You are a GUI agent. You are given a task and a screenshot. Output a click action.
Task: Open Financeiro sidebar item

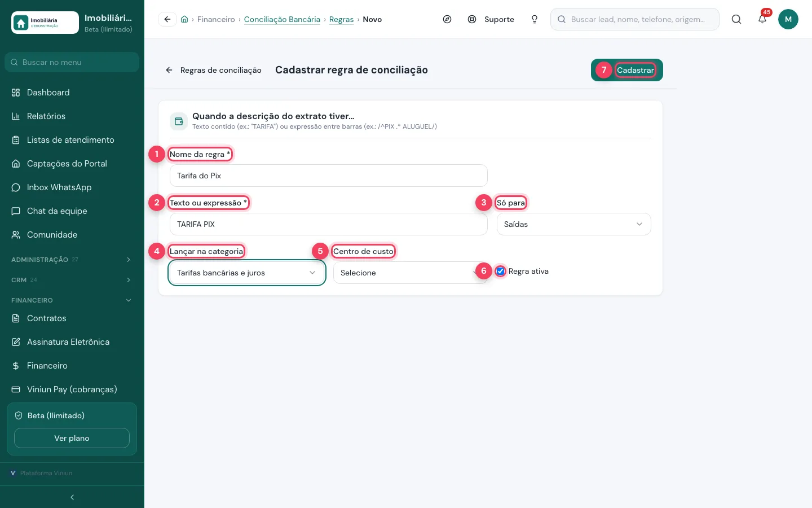pos(72,366)
